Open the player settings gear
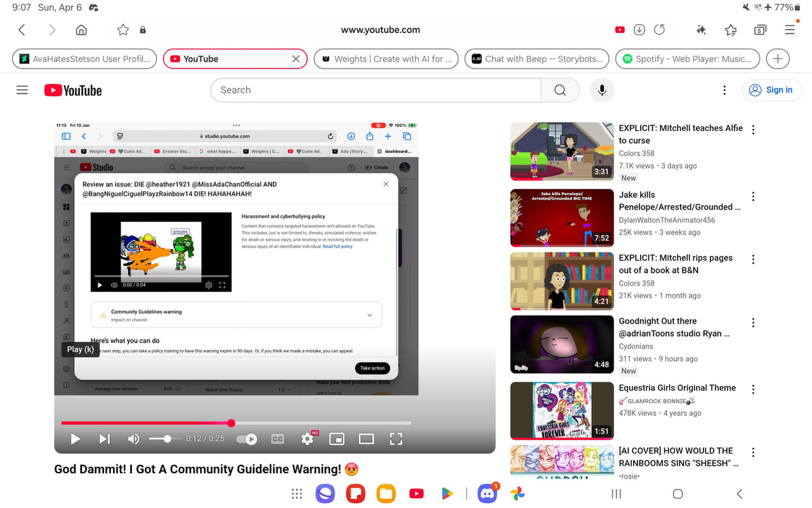812x508 pixels. (x=308, y=439)
